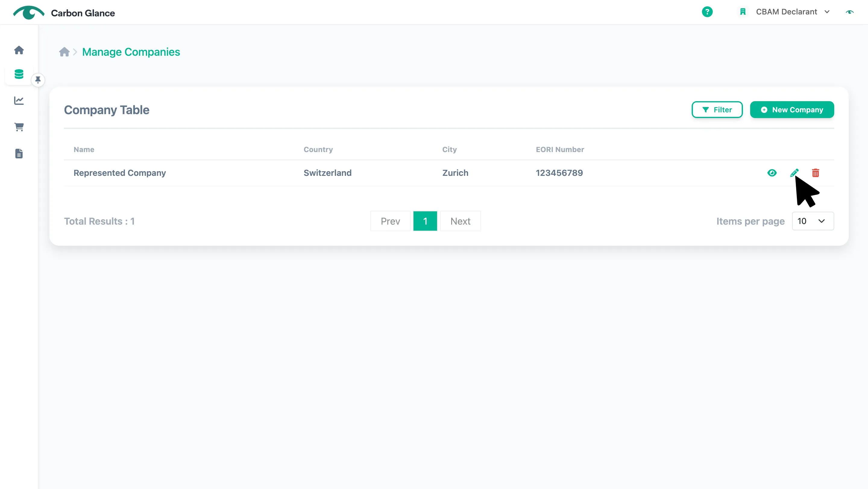Click the small eye icon at top right
The width and height of the screenshot is (868, 489).
850,12
